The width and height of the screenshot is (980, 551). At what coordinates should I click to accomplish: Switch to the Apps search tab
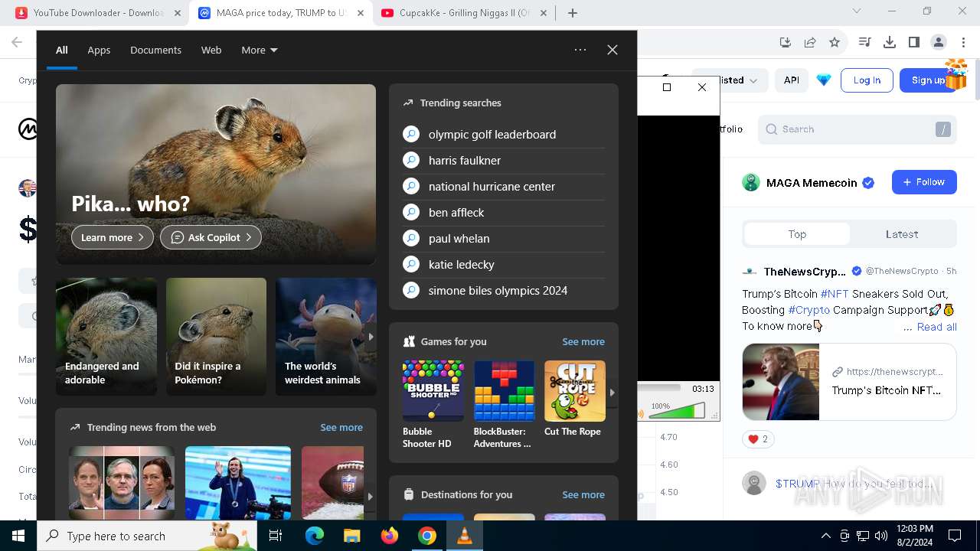coord(99,50)
